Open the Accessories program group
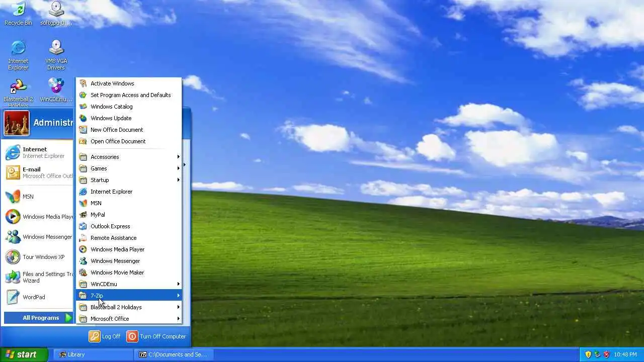 tap(129, 157)
